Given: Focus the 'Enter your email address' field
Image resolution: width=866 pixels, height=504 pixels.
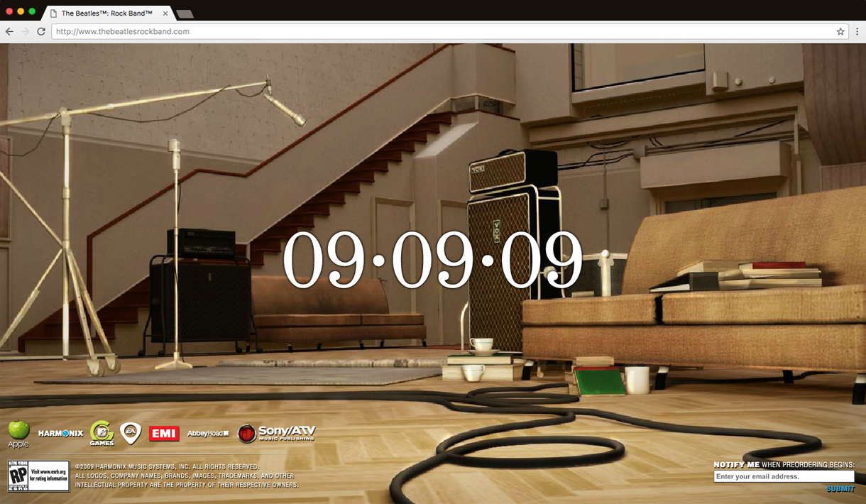Looking at the screenshot, I should tap(783, 476).
